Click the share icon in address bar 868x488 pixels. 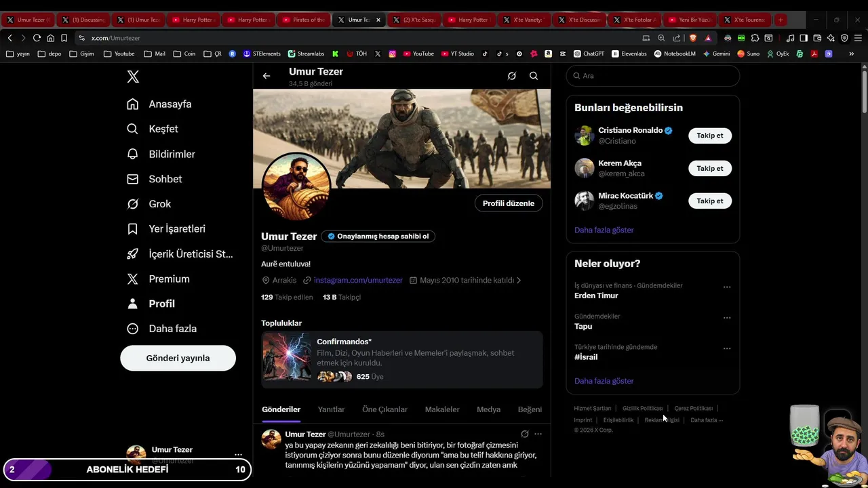pyautogui.click(x=676, y=38)
